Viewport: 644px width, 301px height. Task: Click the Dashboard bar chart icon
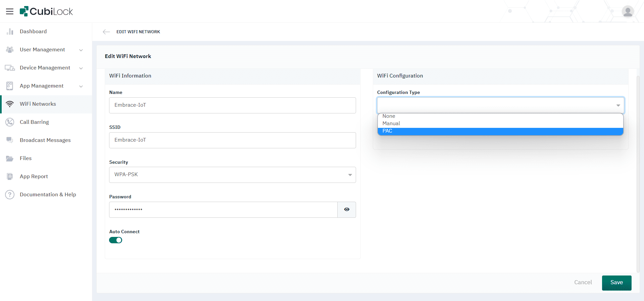[10, 32]
